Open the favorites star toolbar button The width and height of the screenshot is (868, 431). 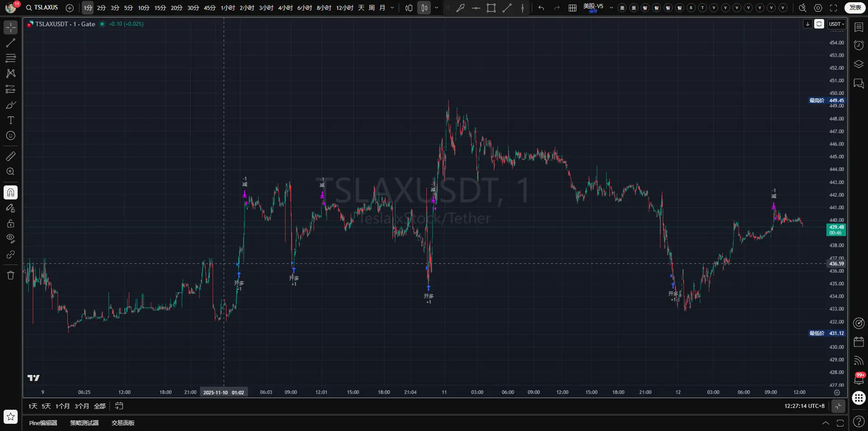pos(11,417)
